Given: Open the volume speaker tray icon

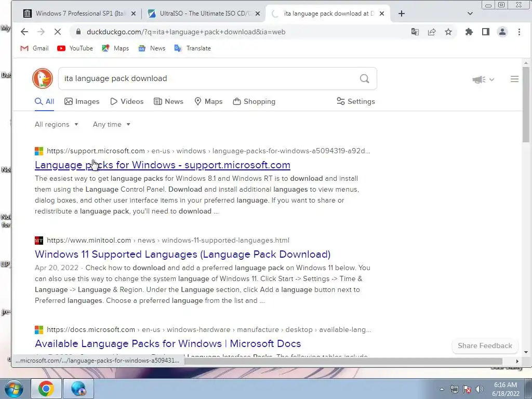Looking at the screenshot, I should (x=479, y=389).
